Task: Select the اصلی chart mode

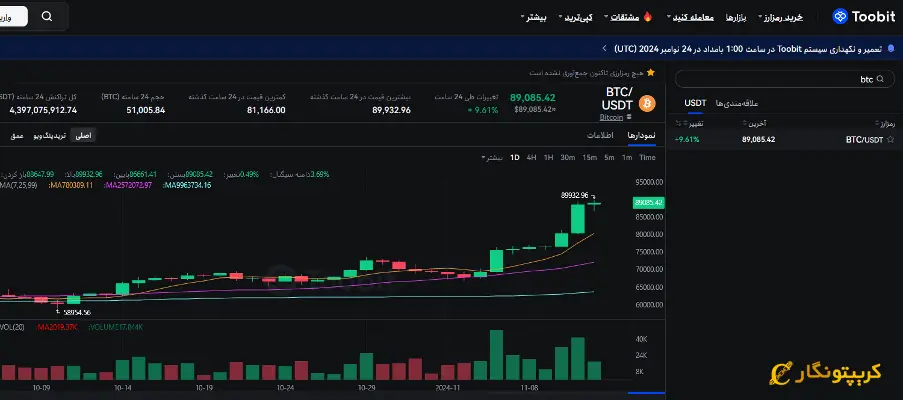Action: pyautogui.click(x=83, y=135)
